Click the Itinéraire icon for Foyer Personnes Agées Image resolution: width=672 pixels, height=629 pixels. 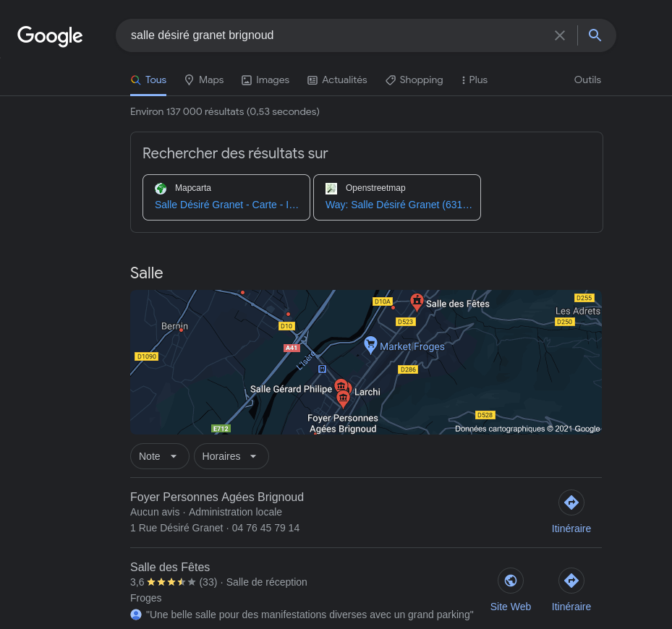click(571, 502)
